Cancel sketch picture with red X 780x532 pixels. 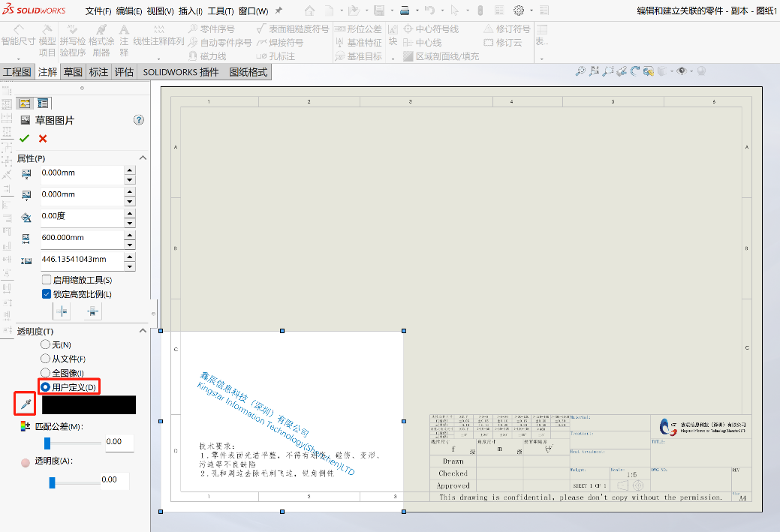click(x=43, y=139)
